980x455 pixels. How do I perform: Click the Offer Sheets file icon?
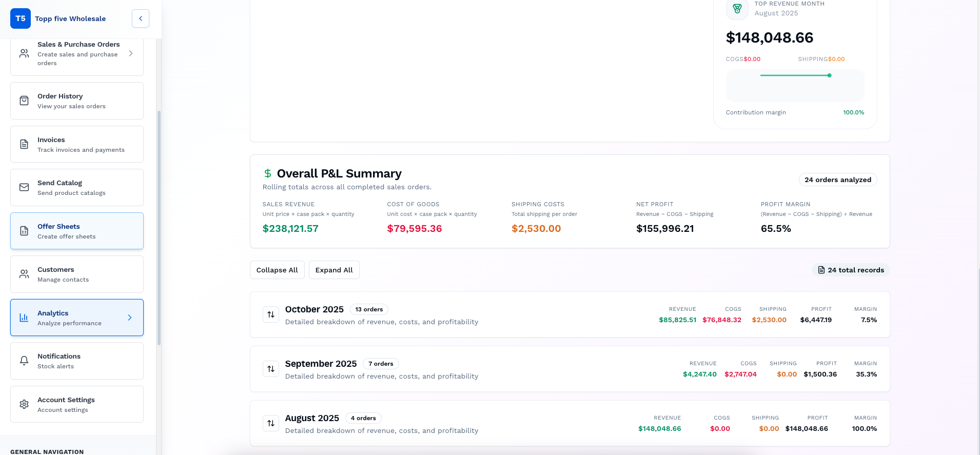click(24, 231)
